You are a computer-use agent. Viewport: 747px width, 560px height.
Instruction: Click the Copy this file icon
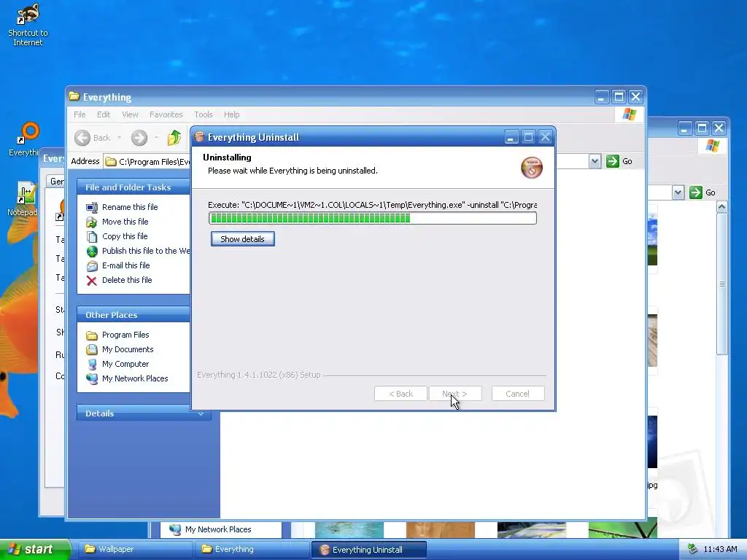pos(91,236)
